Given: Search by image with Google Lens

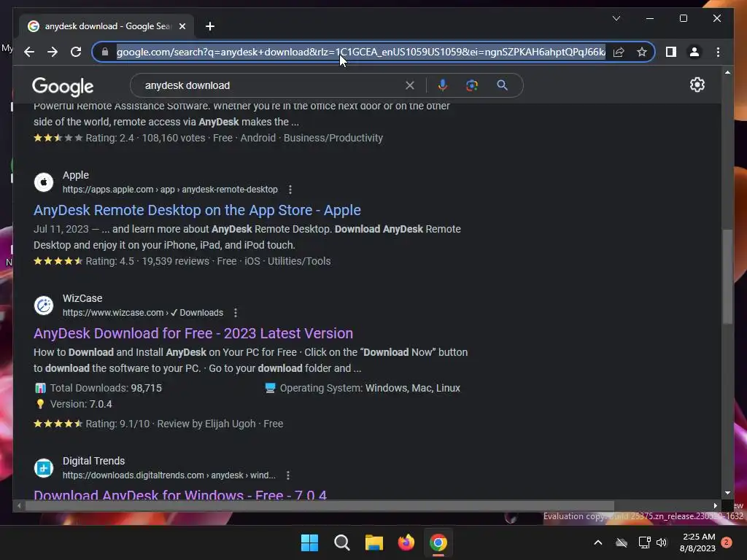Looking at the screenshot, I should [472, 85].
